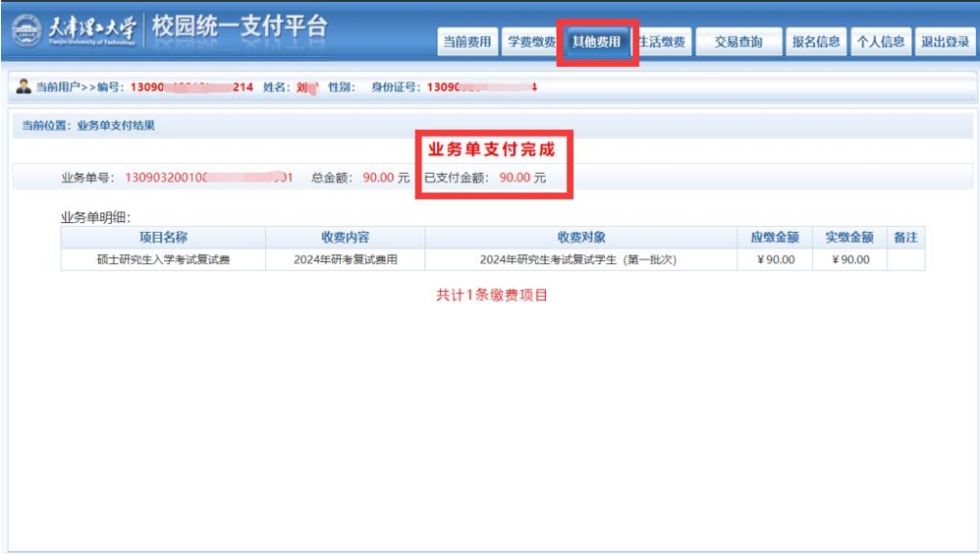Open the 个人信息 tab
980x554 pixels.
coord(880,42)
